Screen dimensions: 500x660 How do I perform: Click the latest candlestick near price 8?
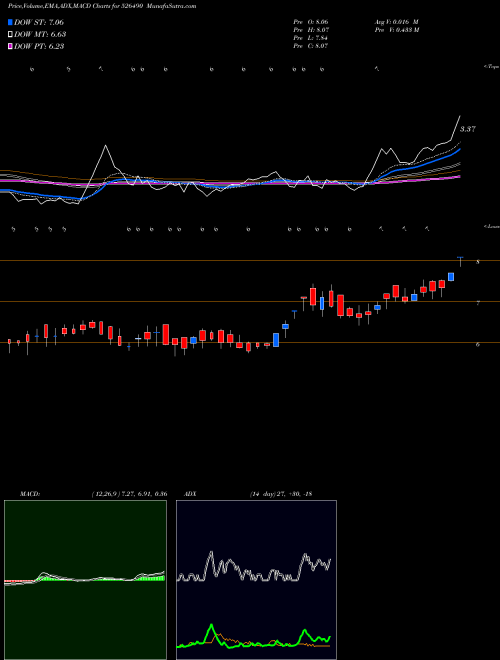(x=460, y=261)
